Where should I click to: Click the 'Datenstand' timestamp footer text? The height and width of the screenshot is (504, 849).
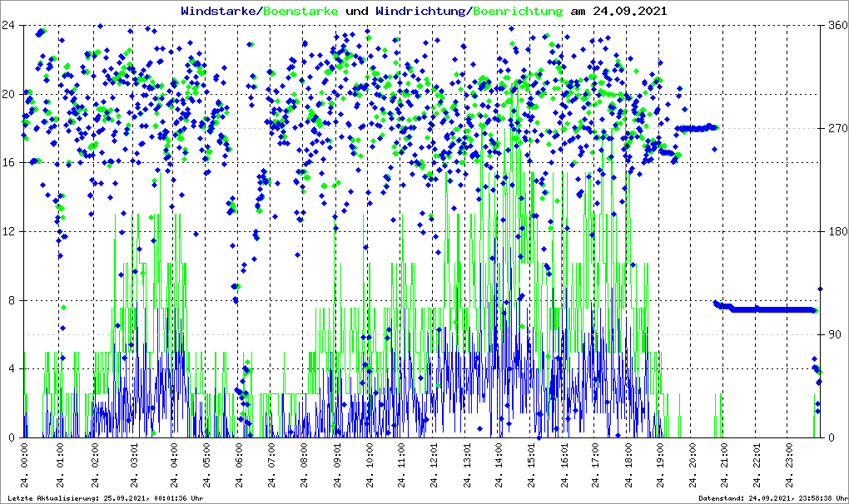point(770,497)
